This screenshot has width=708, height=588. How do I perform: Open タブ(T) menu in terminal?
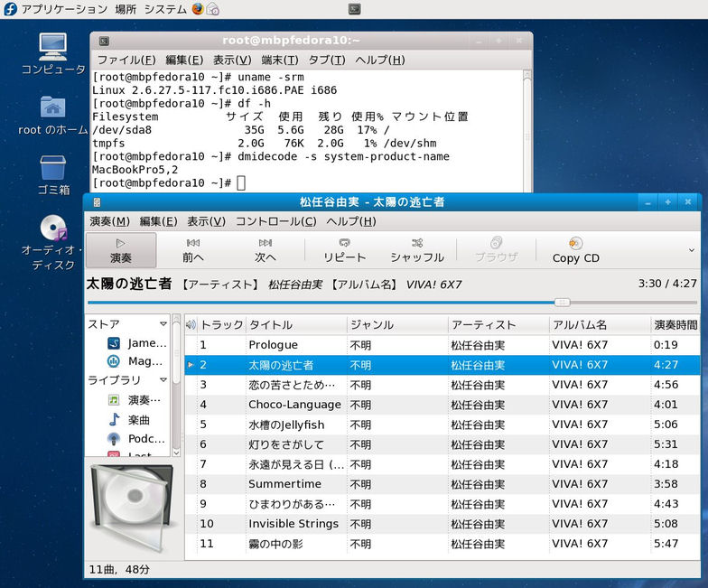point(327,60)
